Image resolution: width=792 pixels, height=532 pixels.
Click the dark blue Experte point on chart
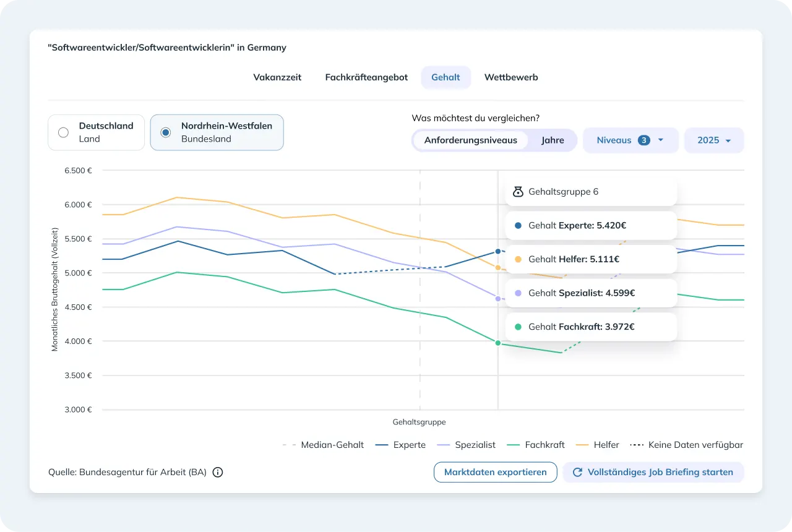click(497, 251)
